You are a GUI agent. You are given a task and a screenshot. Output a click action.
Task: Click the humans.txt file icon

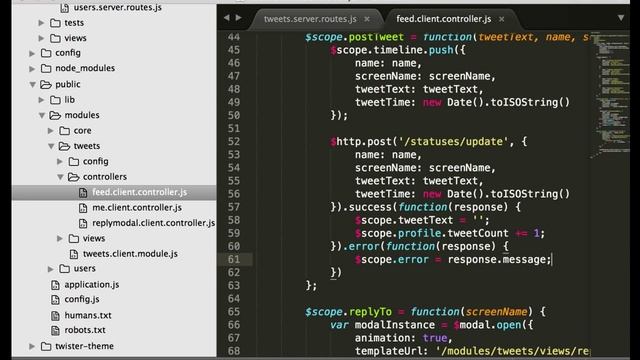[x=56, y=316]
